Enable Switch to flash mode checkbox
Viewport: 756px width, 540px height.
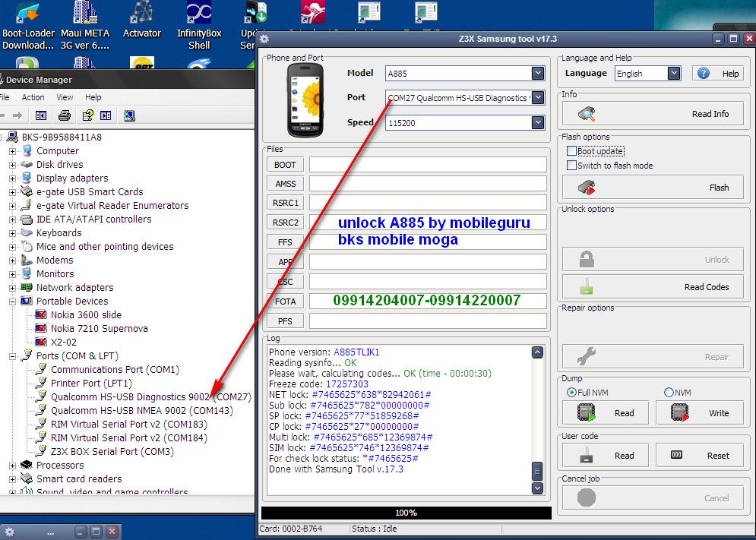572,166
